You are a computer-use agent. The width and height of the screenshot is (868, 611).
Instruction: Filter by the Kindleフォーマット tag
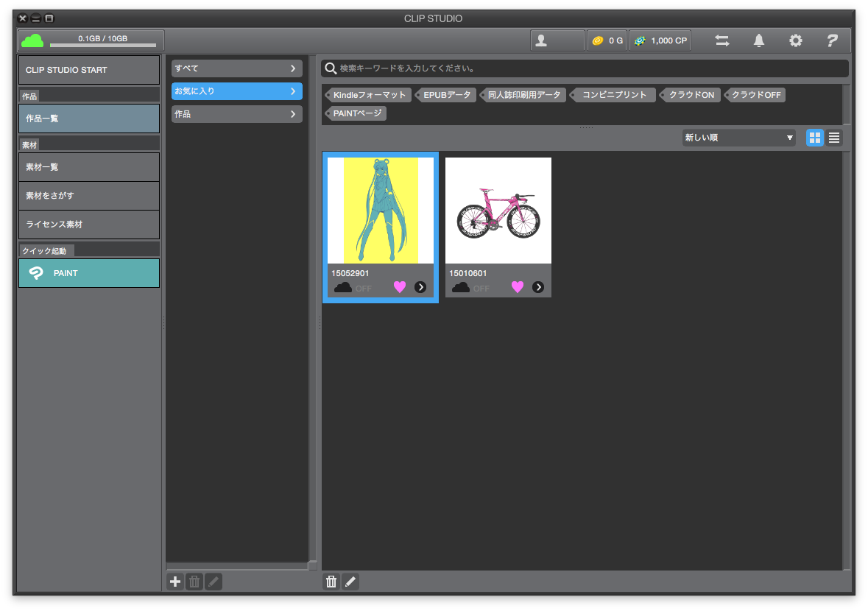[x=368, y=95]
